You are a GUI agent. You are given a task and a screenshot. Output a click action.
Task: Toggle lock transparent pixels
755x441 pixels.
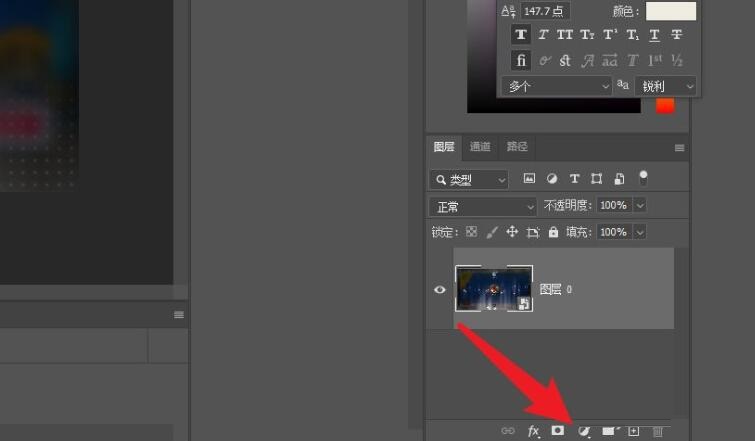tap(471, 232)
